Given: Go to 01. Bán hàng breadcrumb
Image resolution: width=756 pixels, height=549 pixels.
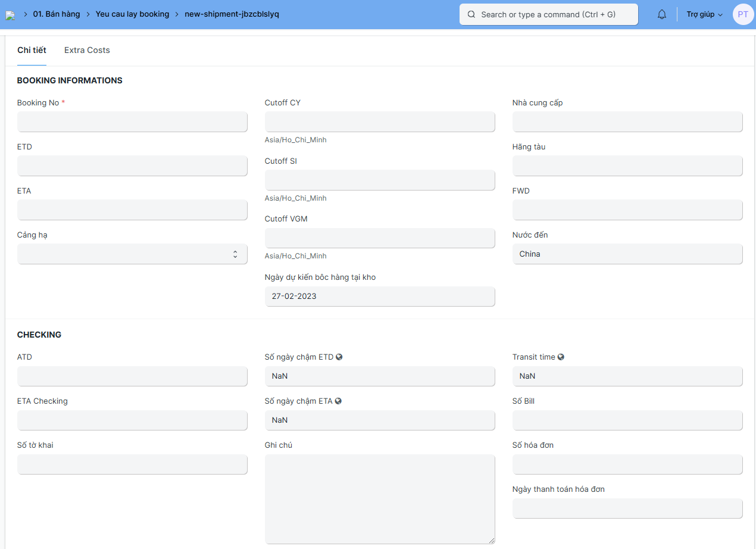Looking at the screenshot, I should tap(57, 14).
